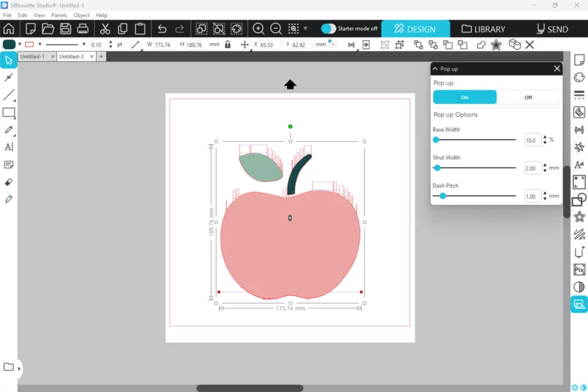Collapse the Pop up panel chevron
This screenshot has width=588, height=392.
coord(436,69)
